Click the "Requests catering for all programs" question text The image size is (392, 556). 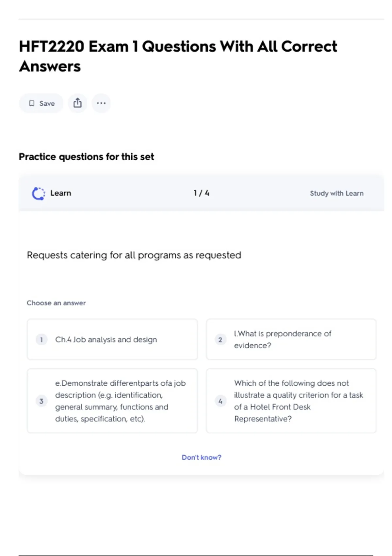tap(134, 255)
